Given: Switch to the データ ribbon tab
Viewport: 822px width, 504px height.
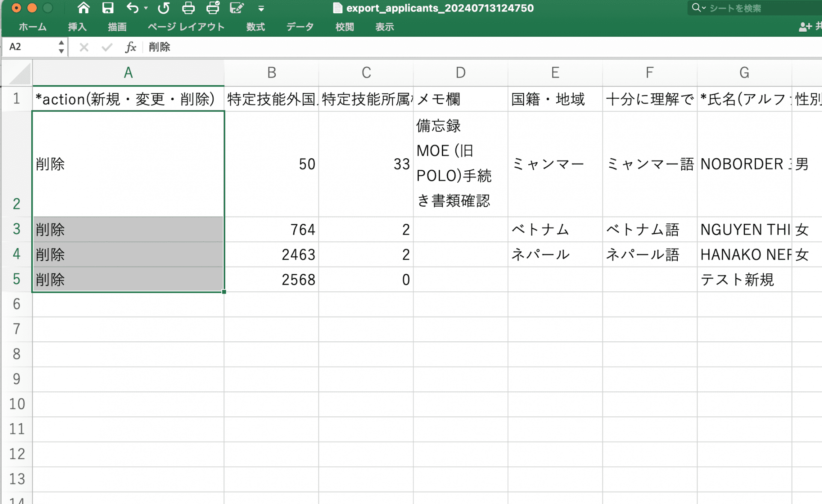Looking at the screenshot, I should click(300, 27).
